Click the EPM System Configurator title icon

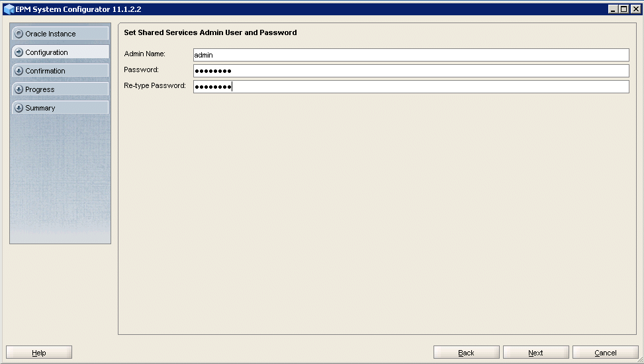9,9
